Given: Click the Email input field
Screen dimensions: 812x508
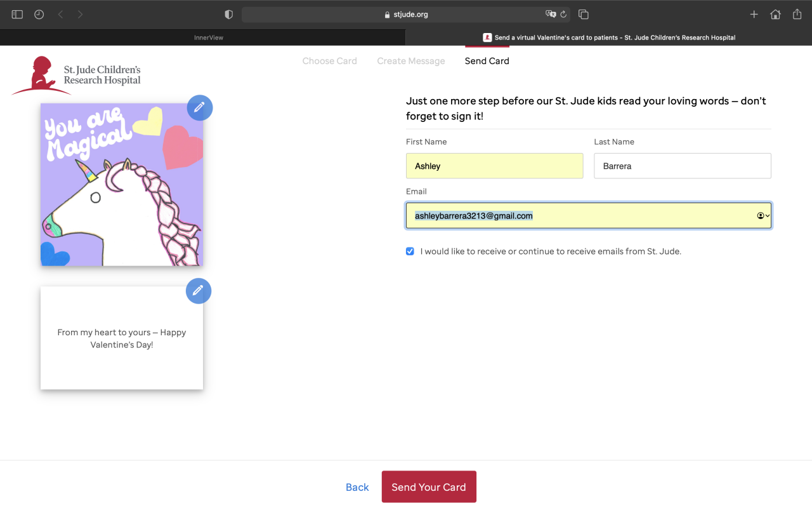Looking at the screenshot, I should pyautogui.click(x=589, y=216).
